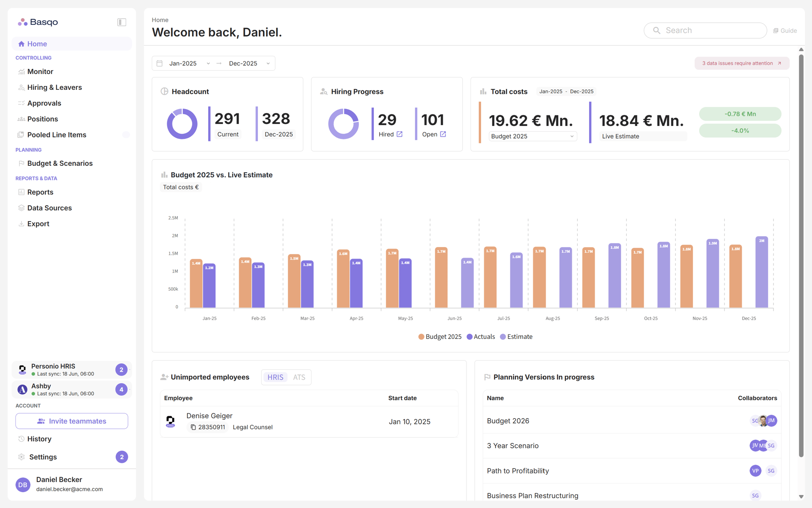Click the Personio HRIS integration icon
812x508 pixels.
pyautogui.click(x=22, y=369)
